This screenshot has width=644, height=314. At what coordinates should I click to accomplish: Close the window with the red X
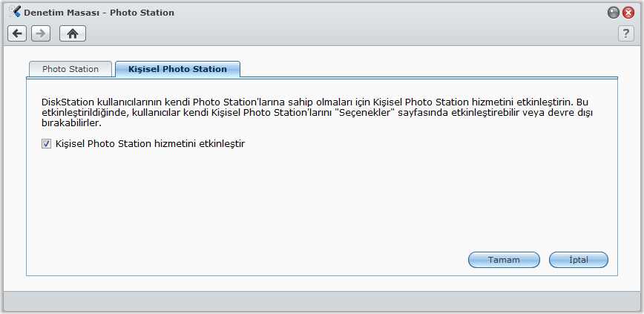628,13
